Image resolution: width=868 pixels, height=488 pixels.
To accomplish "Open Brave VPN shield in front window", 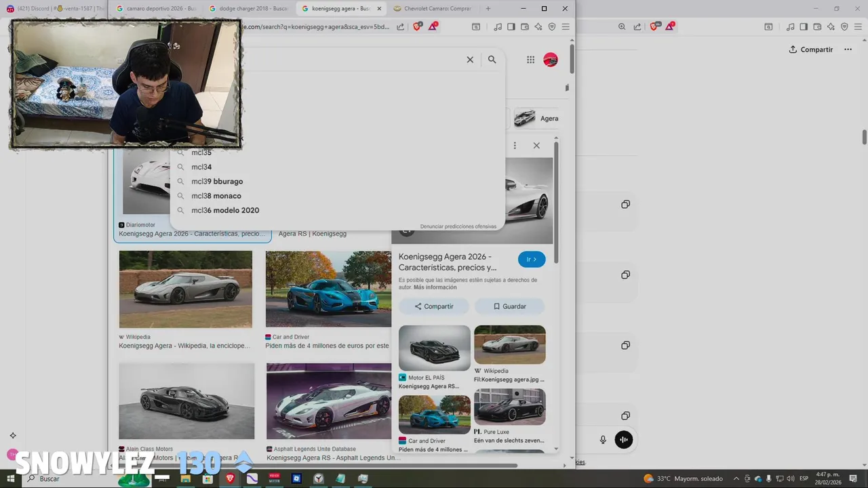I will pyautogui.click(x=551, y=26).
